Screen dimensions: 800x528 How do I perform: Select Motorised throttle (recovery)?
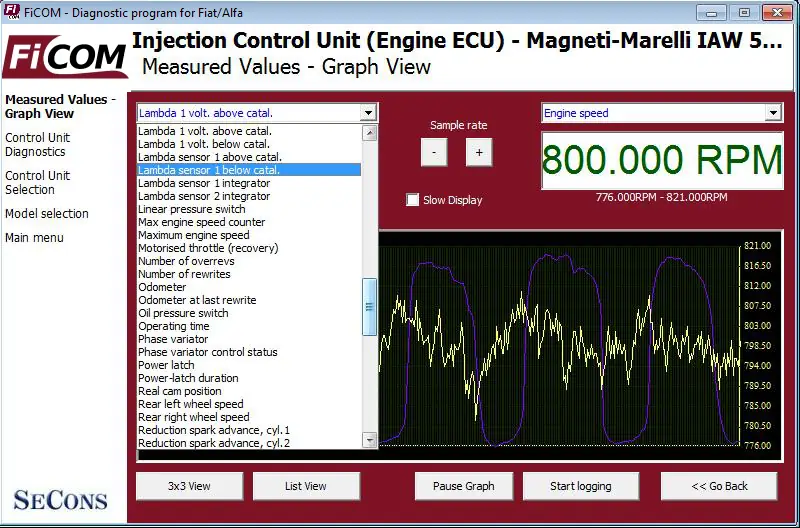pyautogui.click(x=249, y=248)
